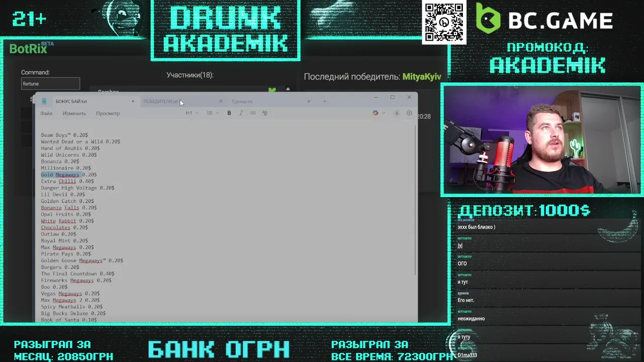Click the Copilot icon in Notepad
The image size is (644, 362).
click(375, 113)
